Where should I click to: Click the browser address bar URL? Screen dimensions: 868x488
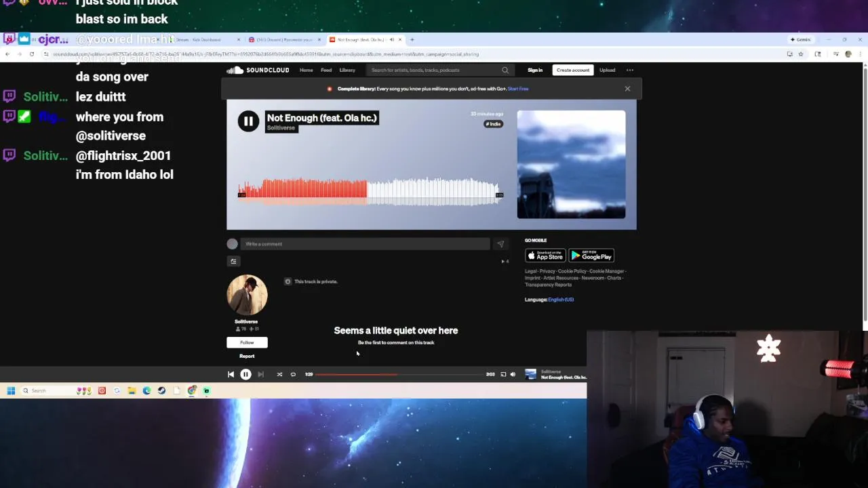(x=266, y=54)
